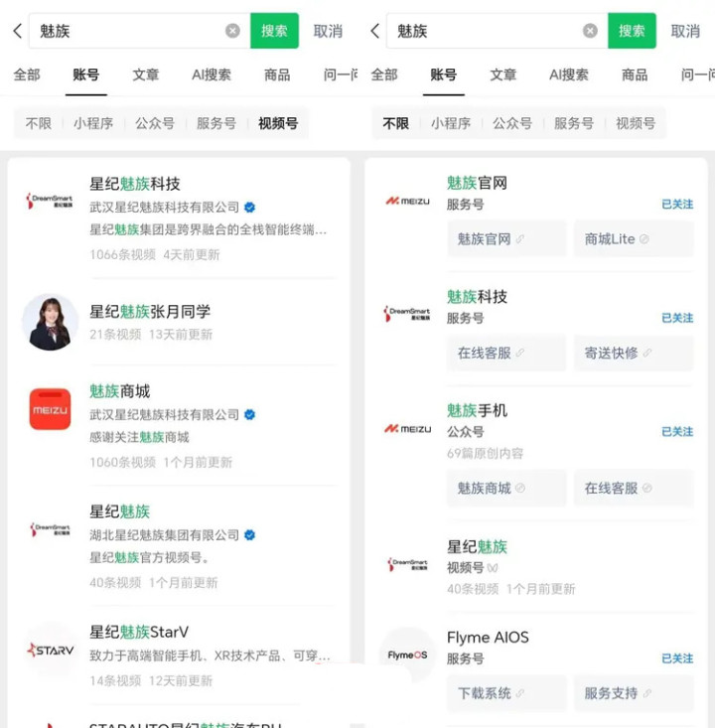715x728 pixels.
Task: Open DreamSmart logo of right 星纪魅族
Action: pyautogui.click(x=407, y=564)
